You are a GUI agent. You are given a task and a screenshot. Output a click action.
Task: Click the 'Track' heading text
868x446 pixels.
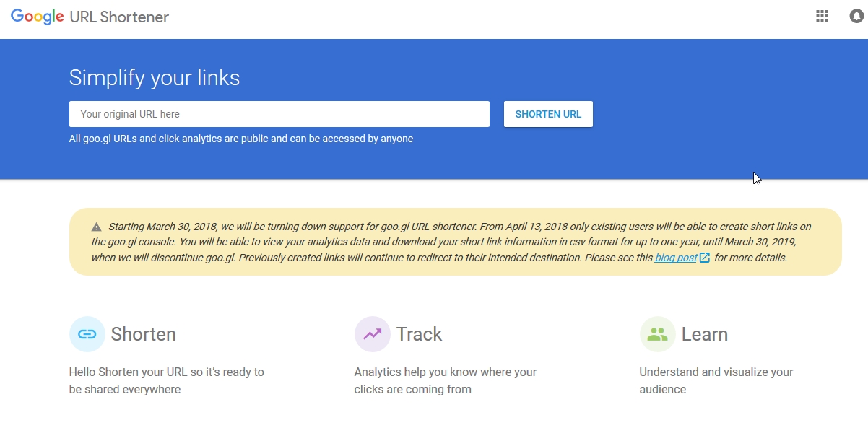[x=419, y=334]
